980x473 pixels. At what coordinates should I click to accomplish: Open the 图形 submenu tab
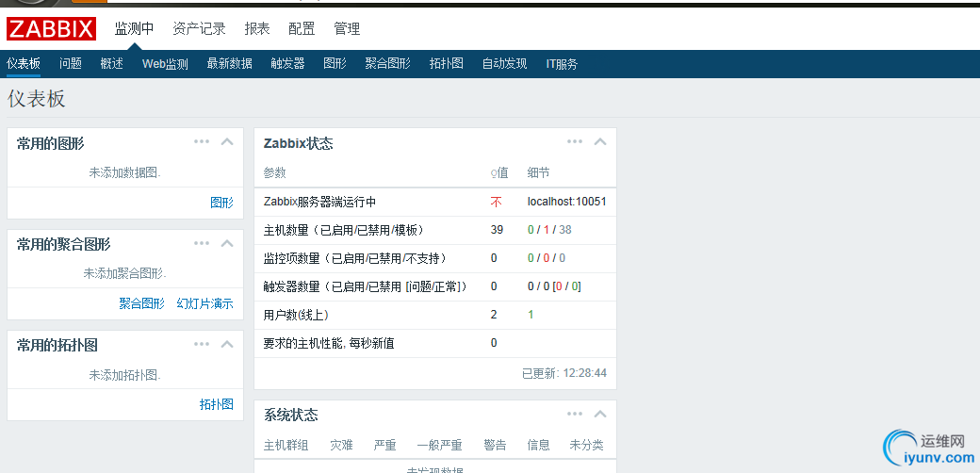tap(335, 63)
